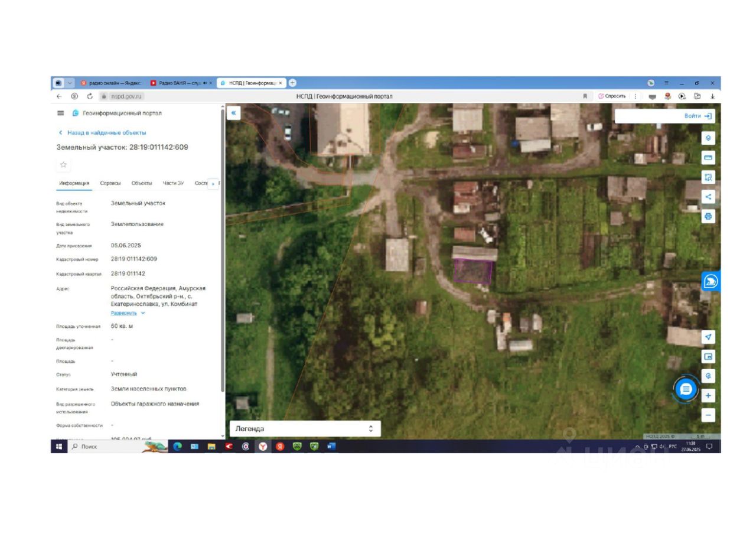The height and width of the screenshot is (534, 756).
Task: Click the date value 05.06.2025
Action: click(x=126, y=245)
